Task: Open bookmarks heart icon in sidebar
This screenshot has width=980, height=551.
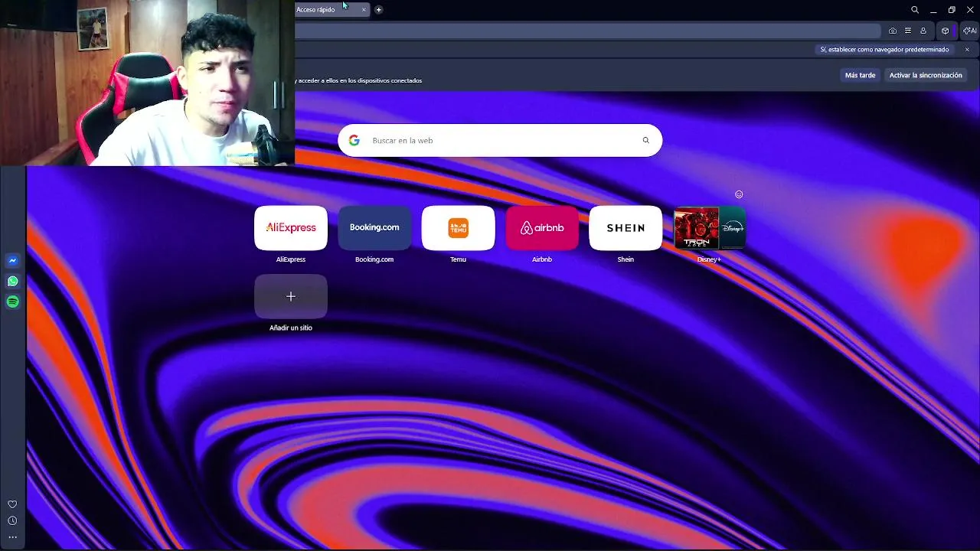Action: click(x=12, y=504)
